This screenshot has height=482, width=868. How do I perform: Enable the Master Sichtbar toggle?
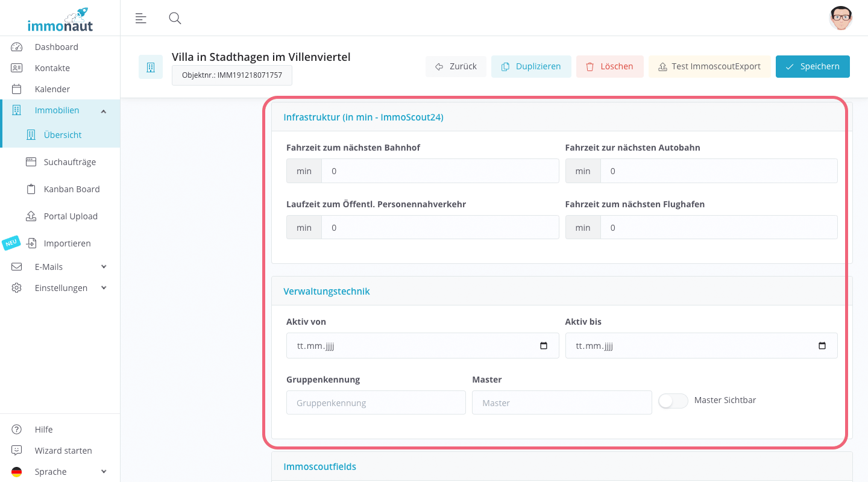[673, 400]
